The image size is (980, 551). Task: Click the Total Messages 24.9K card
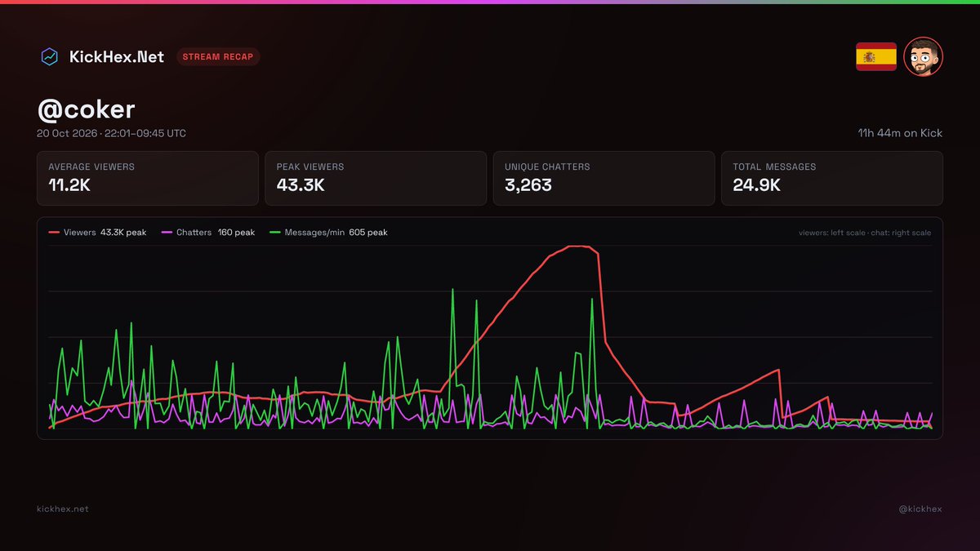[x=832, y=178]
